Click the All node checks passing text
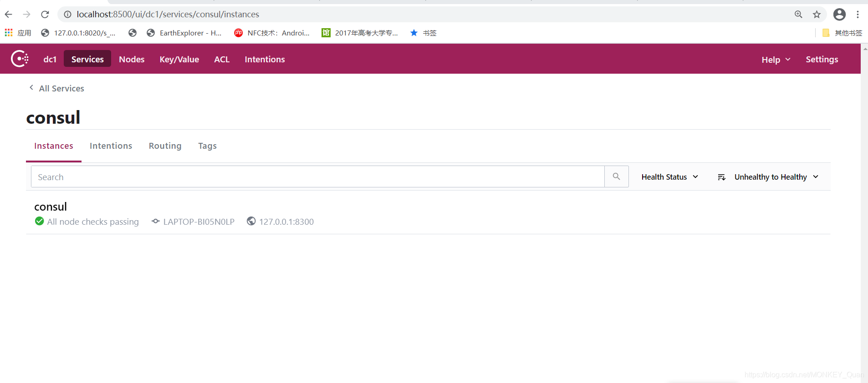Viewport: 868px width, 383px height. [93, 222]
